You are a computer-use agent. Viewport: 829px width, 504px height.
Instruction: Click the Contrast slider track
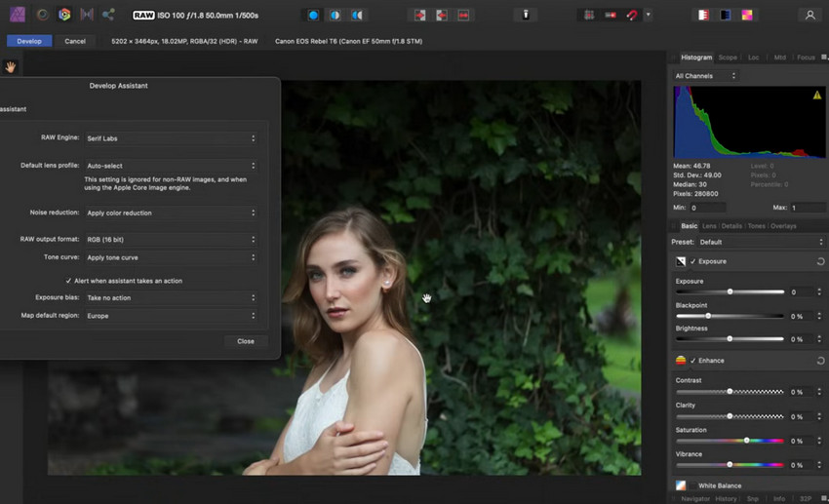click(730, 392)
